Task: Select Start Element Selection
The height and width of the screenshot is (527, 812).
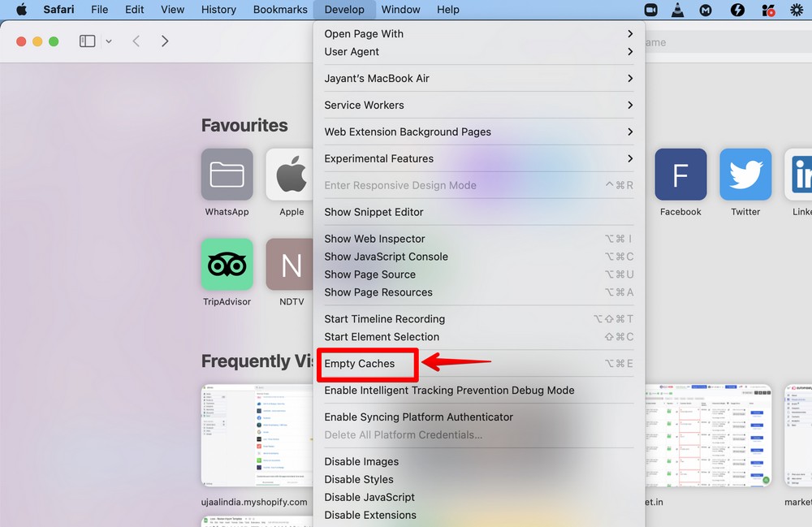Action: tap(478, 337)
